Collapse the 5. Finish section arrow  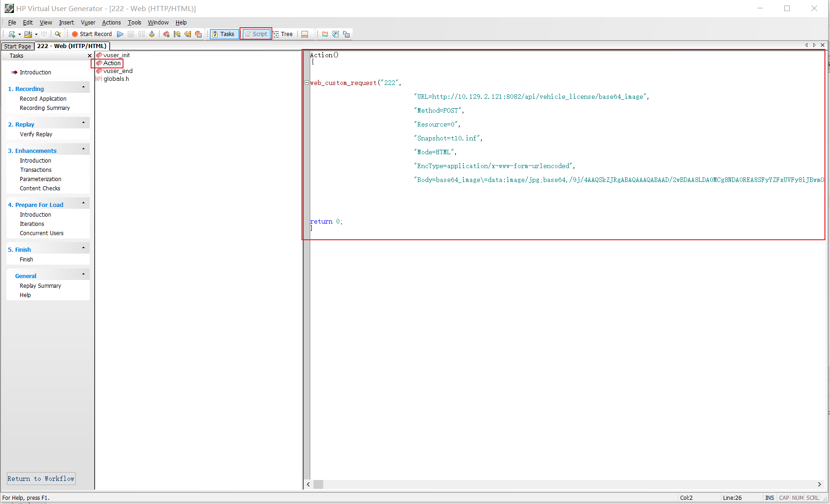pos(83,248)
